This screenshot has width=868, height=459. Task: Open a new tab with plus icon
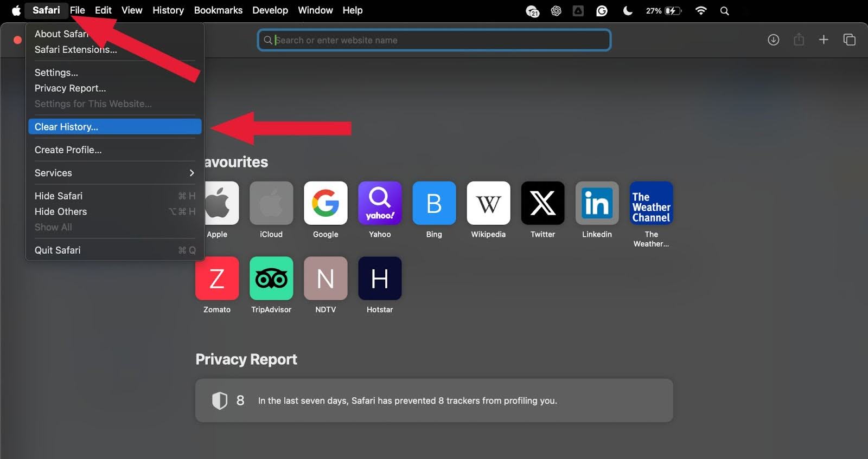coord(824,40)
